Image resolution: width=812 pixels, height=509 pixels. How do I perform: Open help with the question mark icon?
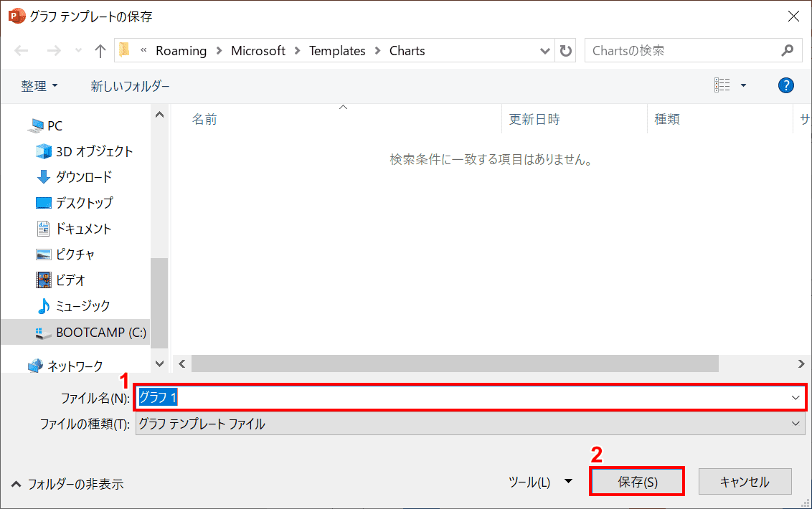click(x=785, y=85)
